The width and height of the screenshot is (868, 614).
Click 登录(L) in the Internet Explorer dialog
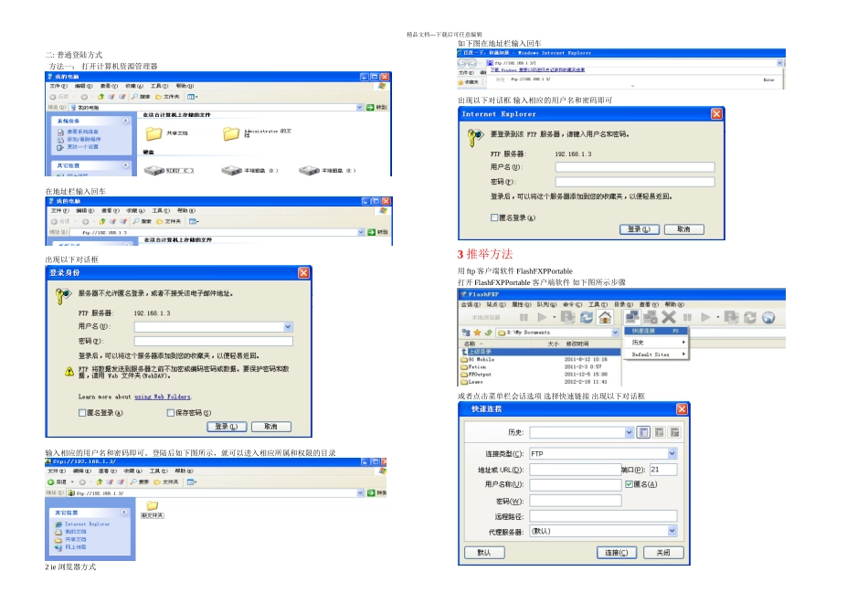639,229
